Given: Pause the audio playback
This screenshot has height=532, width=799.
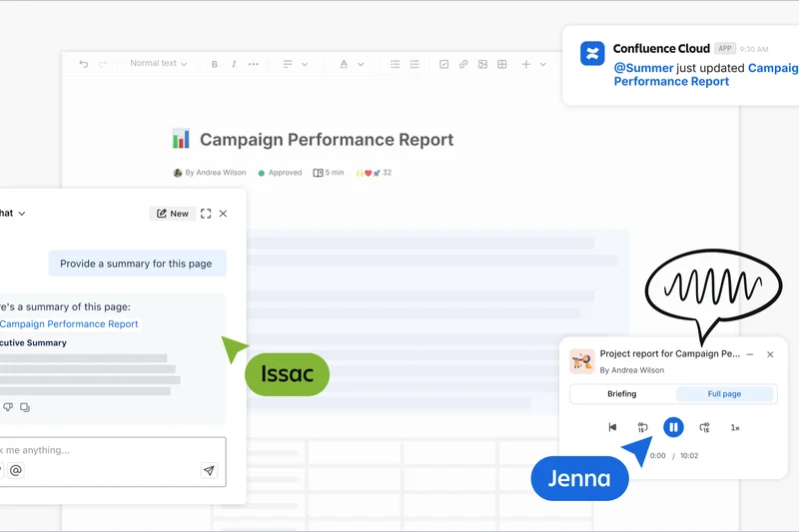Looking at the screenshot, I should pyautogui.click(x=673, y=427).
